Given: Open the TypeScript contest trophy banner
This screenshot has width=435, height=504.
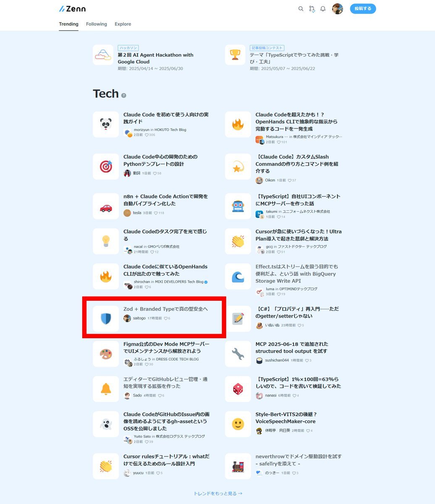Looking at the screenshot, I should pyautogui.click(x=284, y=58).
